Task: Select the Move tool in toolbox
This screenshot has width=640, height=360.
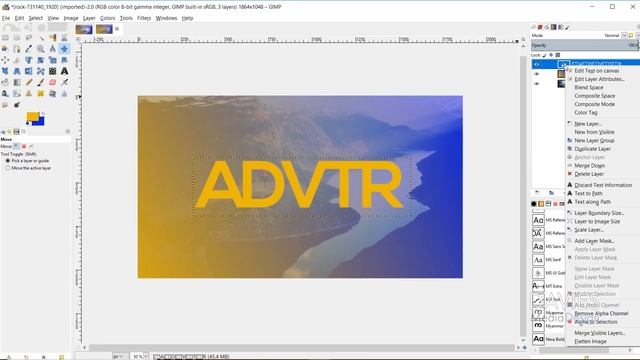Action: [x=64, y=49]
